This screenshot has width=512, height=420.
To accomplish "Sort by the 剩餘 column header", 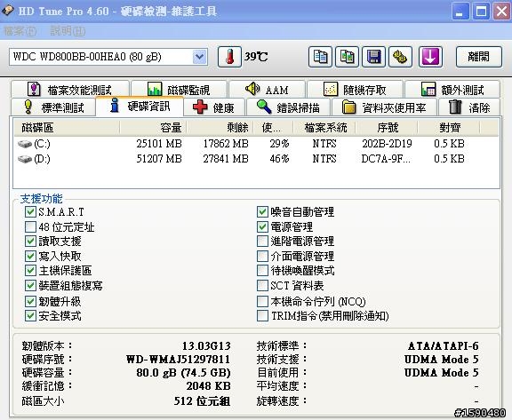I will 220,128.
